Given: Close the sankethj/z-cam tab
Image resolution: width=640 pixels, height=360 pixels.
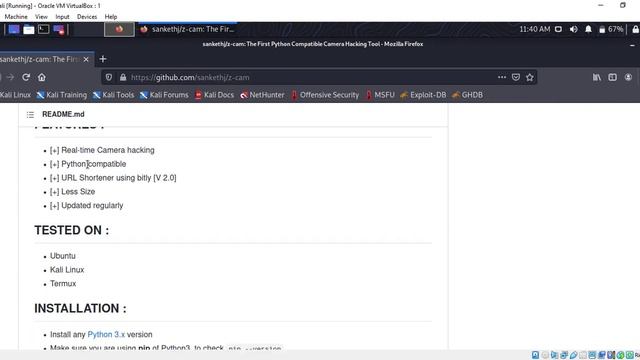Looking at the screenshot, I should pyautogui.click(x=86, y=59).
